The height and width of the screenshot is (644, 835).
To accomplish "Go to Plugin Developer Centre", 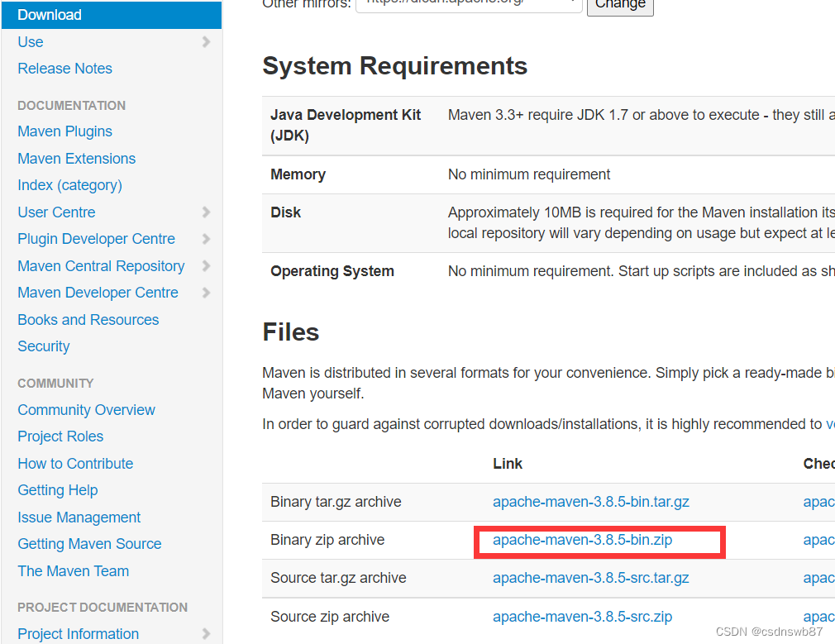I will click(97, 239).
